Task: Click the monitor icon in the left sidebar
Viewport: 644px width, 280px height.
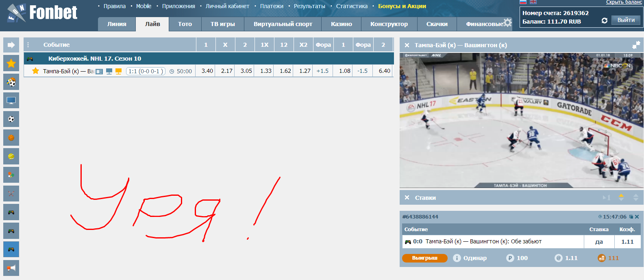Action: click(x=11, y=101)
